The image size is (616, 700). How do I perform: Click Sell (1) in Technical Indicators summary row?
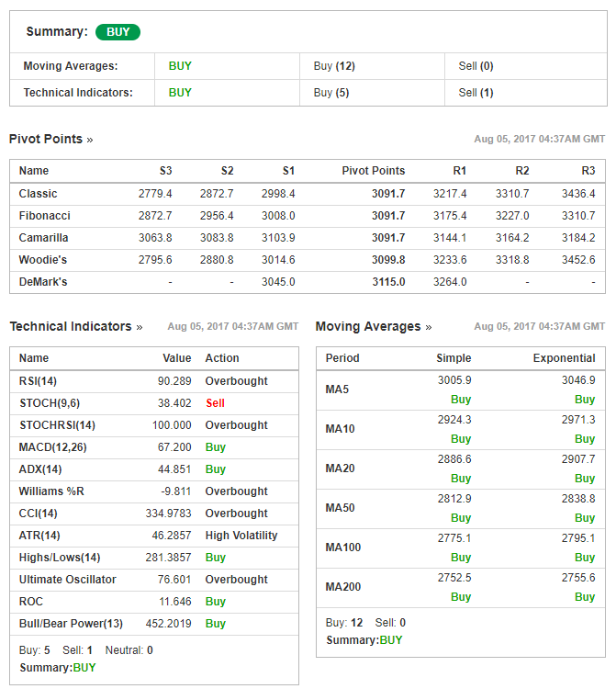[476, 92]
